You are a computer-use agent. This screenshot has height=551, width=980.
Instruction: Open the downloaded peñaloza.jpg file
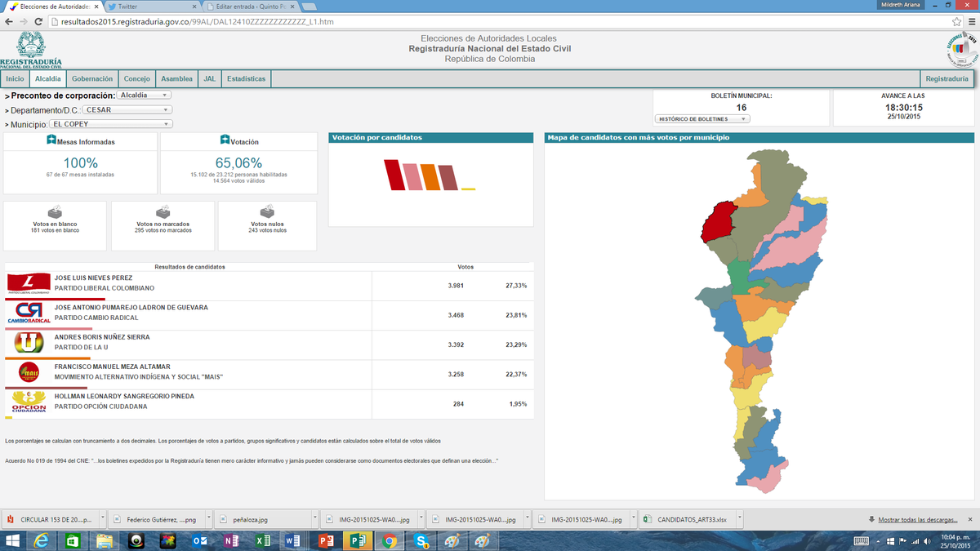point(264,519)
